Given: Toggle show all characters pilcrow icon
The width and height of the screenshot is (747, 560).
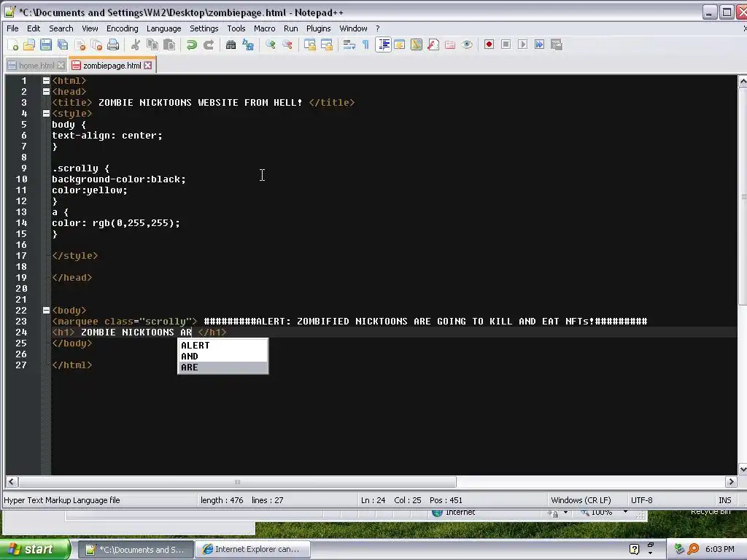Looking at the screenshot, I should pos(365,44).
